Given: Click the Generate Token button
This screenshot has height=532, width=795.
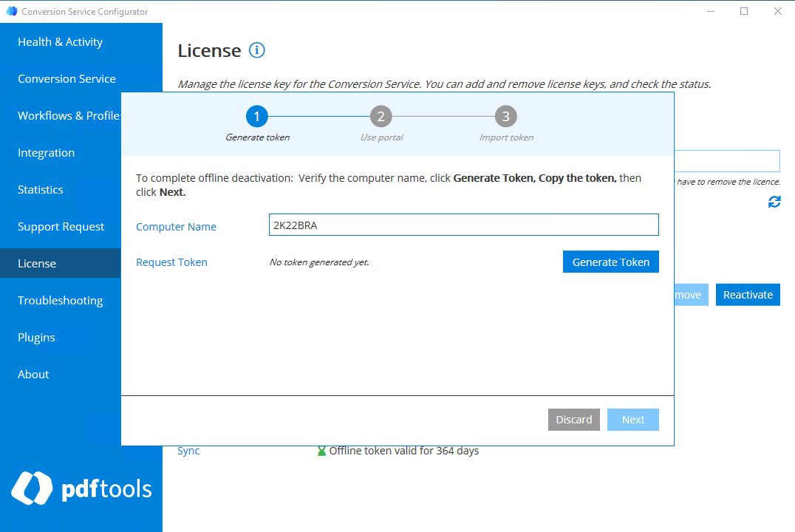Looking at the screenshot, I should (610, 262).
